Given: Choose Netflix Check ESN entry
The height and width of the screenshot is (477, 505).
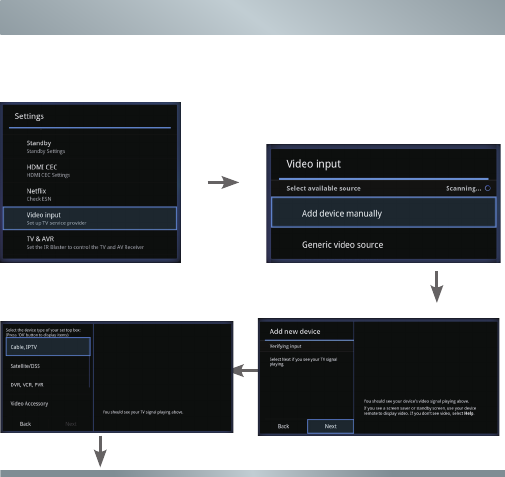Looking at the screenshot, I should pos(90,195).
